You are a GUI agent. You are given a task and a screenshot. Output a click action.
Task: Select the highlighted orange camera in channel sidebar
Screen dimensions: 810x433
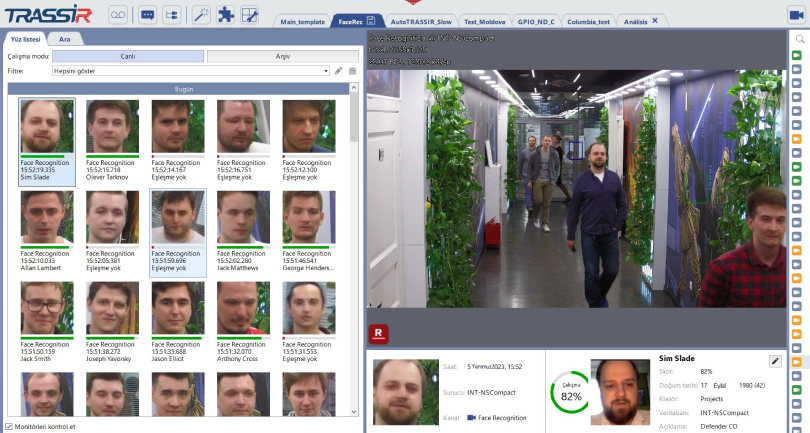click(x=796, y=362)
